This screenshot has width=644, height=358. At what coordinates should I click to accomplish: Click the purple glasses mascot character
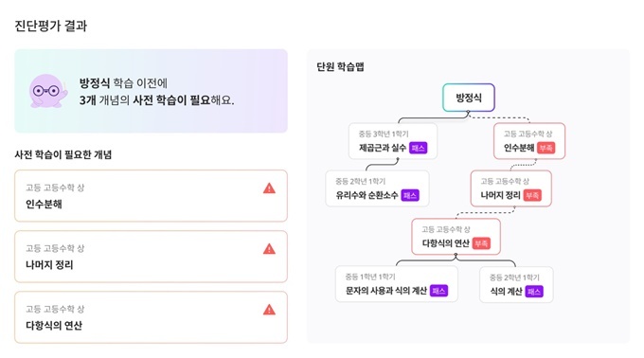47,91
